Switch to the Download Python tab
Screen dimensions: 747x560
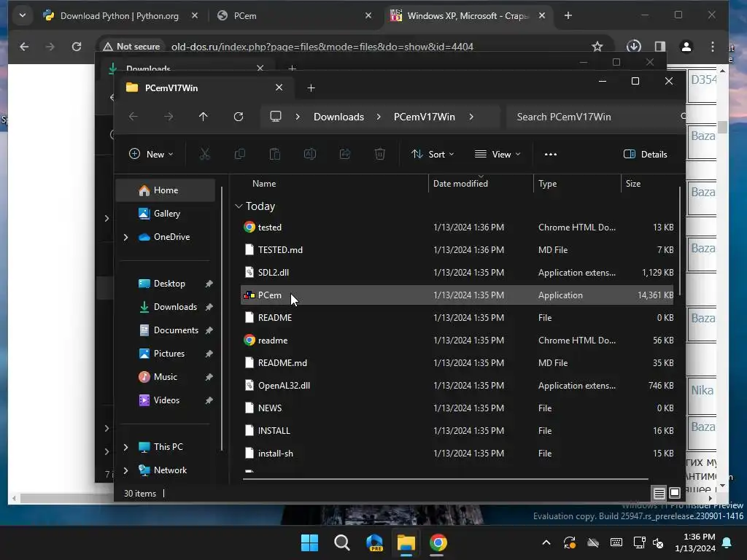point(119,16)
